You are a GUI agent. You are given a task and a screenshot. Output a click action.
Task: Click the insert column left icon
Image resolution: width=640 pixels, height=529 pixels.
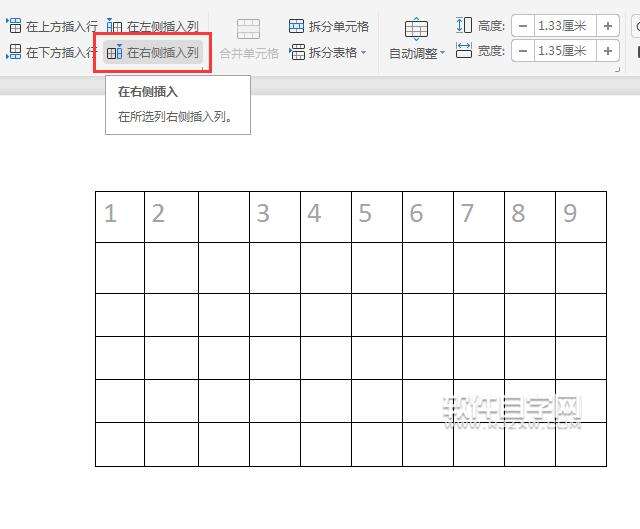click(114, 26)
